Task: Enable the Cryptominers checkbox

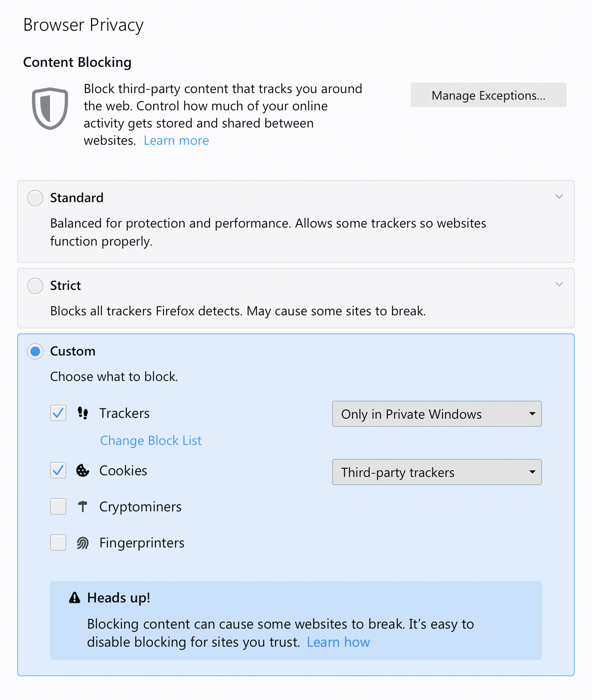Action: 58,506
